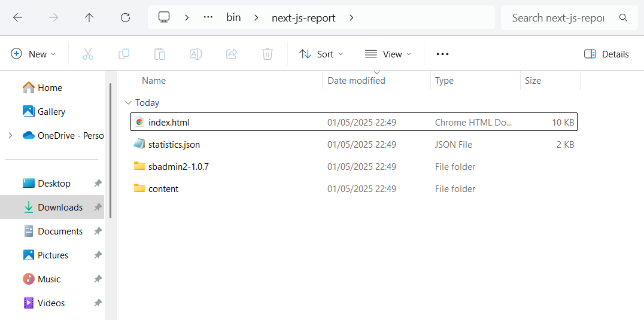Sort by the Type column header
The image size is (644, 320).
(444, 81)
